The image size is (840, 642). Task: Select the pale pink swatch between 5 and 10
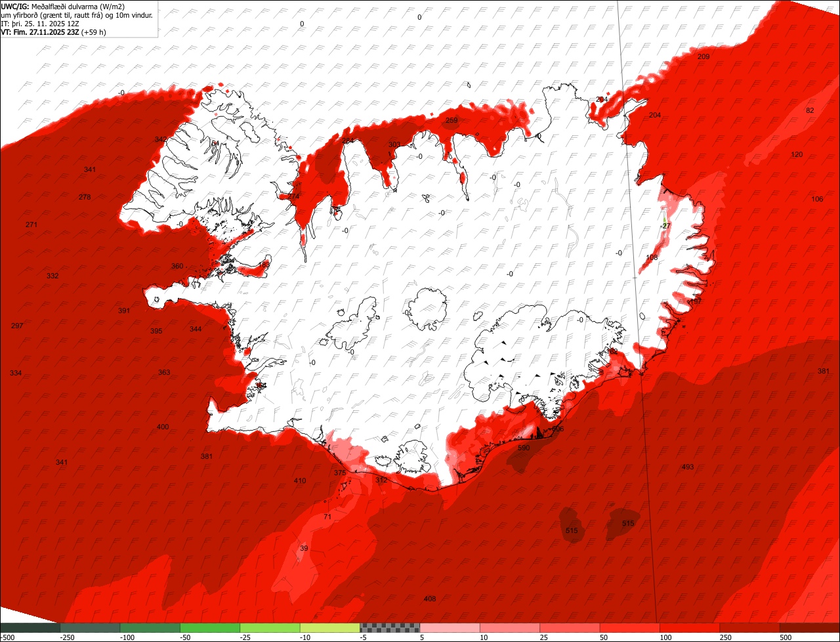[x=450, y=628]
